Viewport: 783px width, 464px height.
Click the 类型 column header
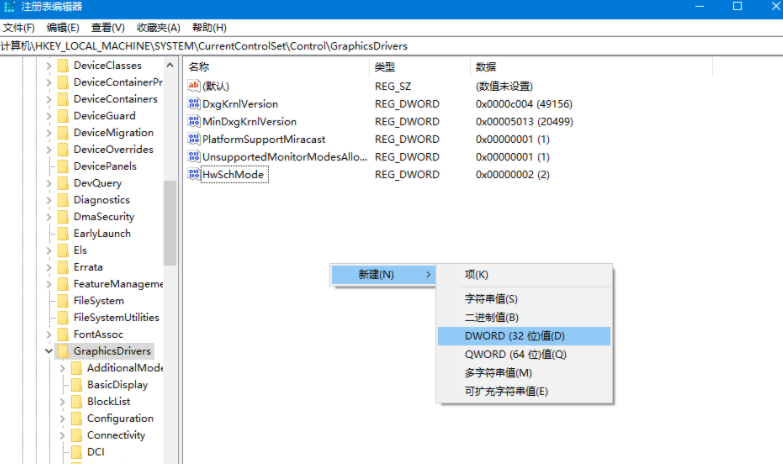tap(420, 67)
